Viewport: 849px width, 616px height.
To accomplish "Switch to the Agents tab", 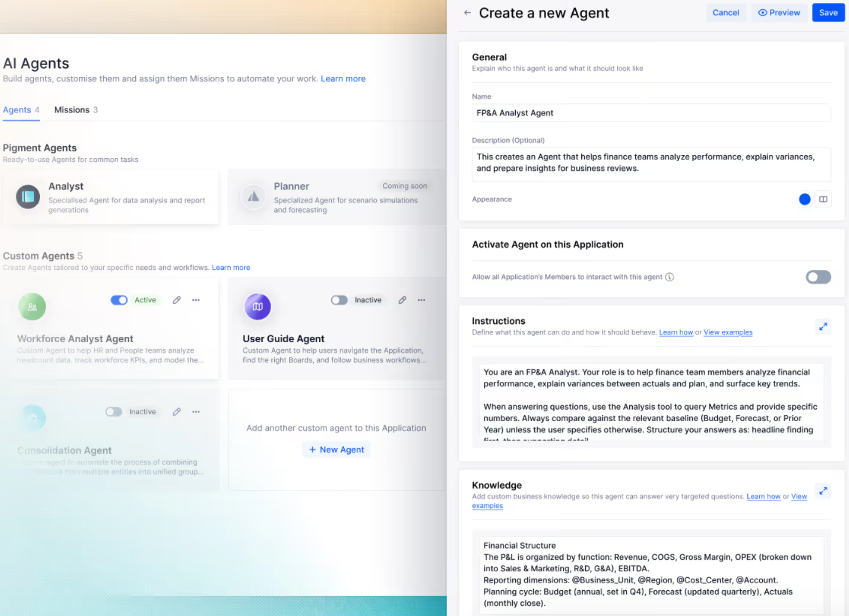I will (21, 110).
